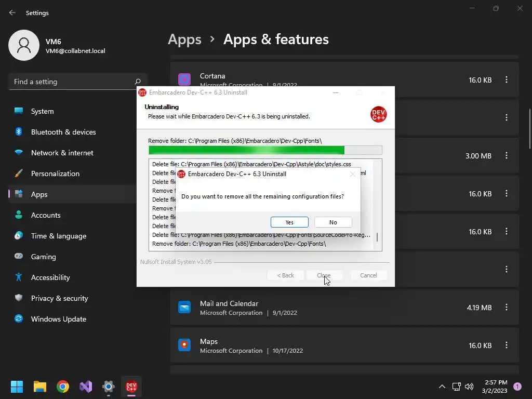Click the Network wifi icon in sidebar
The image size is (532, 399).
point(19,152)
